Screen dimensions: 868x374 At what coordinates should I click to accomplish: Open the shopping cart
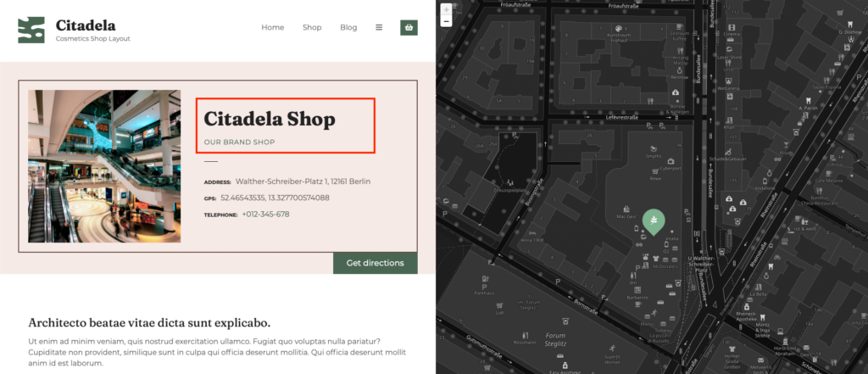[409, 27]
